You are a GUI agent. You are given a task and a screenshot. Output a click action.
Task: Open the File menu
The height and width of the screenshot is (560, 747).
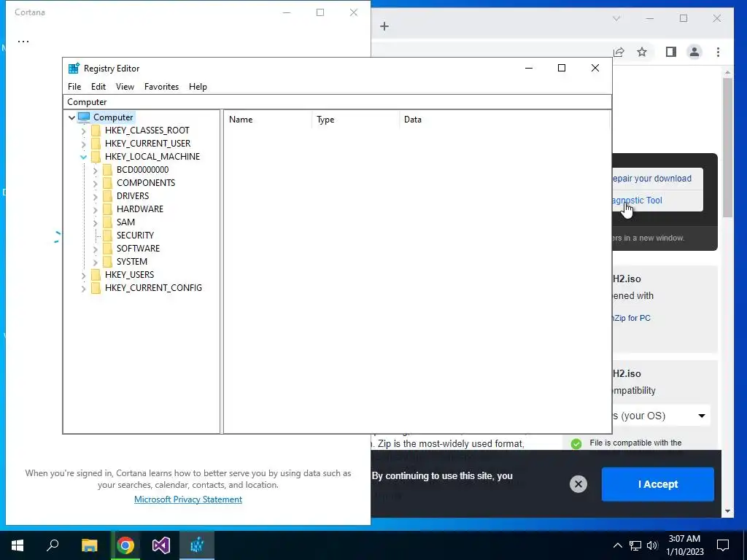(74, 87)
